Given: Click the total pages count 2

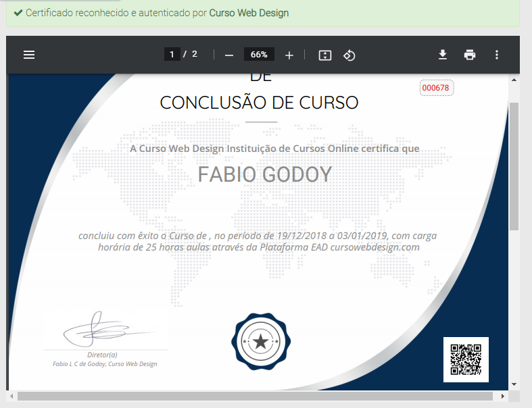Looking at the screenshot, I should (195, 54).
